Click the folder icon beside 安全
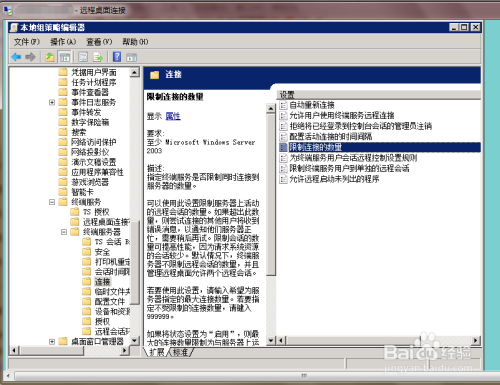This screenshot has width=500, height=385. pos(87,252)
